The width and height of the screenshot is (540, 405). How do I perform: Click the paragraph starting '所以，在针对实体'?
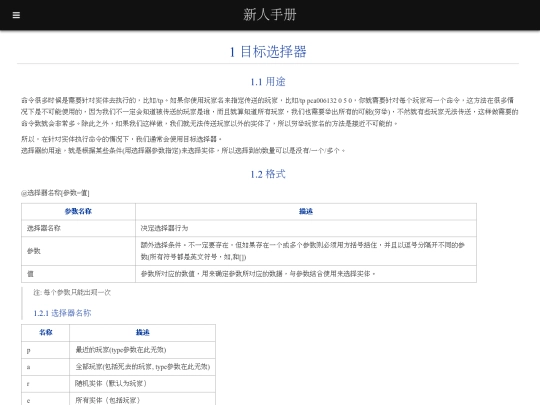122,139
